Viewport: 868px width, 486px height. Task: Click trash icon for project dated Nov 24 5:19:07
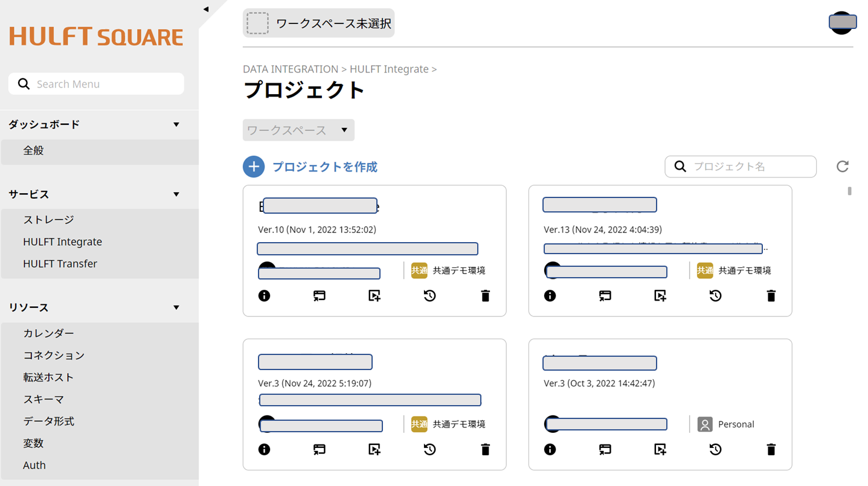click(485, 449)
